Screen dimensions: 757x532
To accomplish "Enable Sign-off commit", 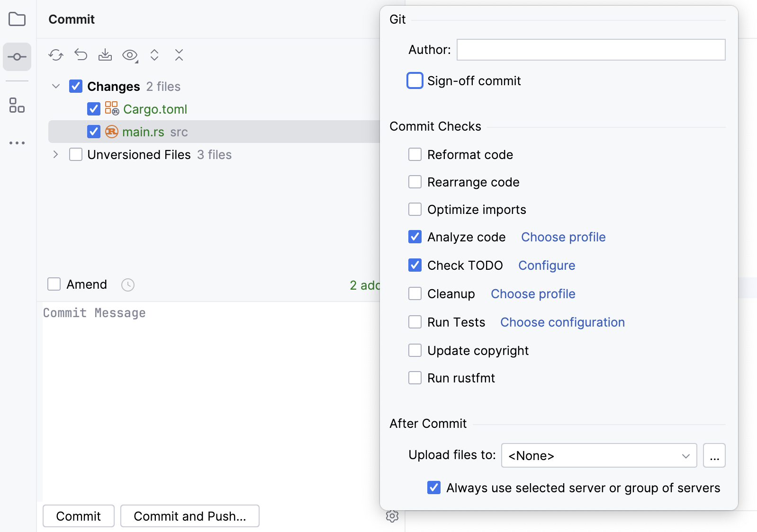I will coord(415,80).
